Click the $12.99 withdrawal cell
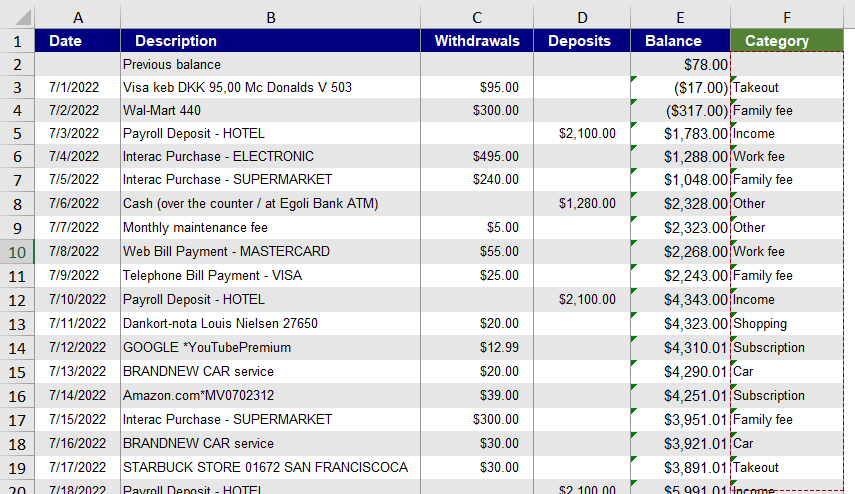Viewport: 855px width, 494px height. [x=476, y=347]
